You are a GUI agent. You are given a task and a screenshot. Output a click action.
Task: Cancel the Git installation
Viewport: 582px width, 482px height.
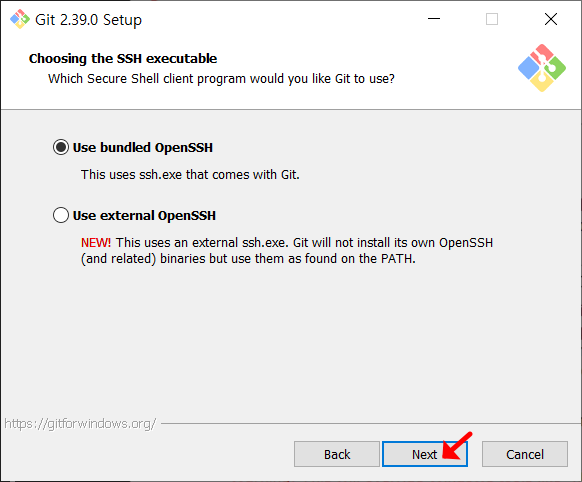[x=525, y=454]
